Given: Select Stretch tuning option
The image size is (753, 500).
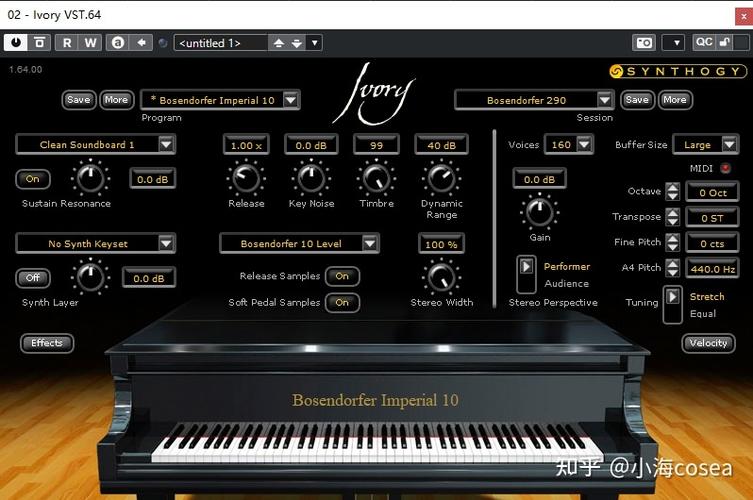Looking at the screenshot, I should [707, 297].
